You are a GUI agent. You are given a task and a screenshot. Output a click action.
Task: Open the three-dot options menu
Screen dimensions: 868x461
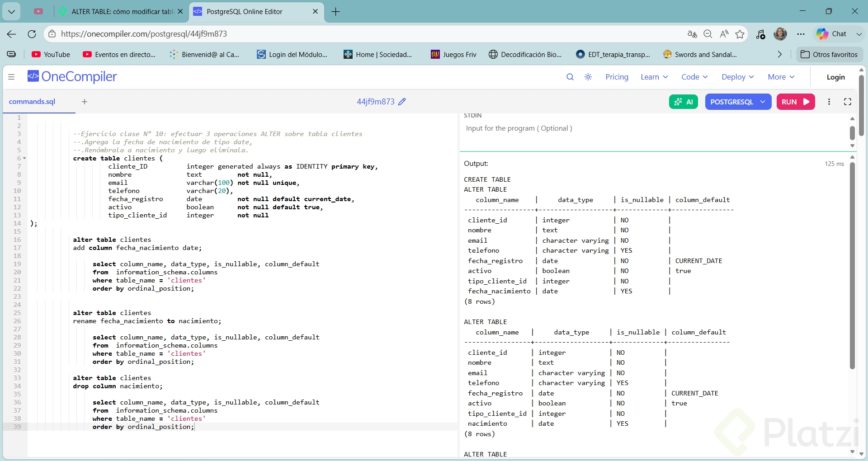(829, 102)
